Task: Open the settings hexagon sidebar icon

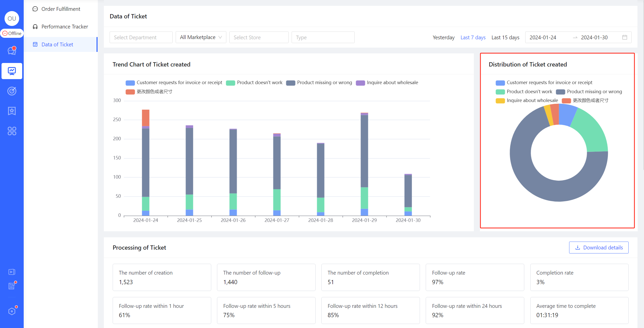Action: click(12, 311)
